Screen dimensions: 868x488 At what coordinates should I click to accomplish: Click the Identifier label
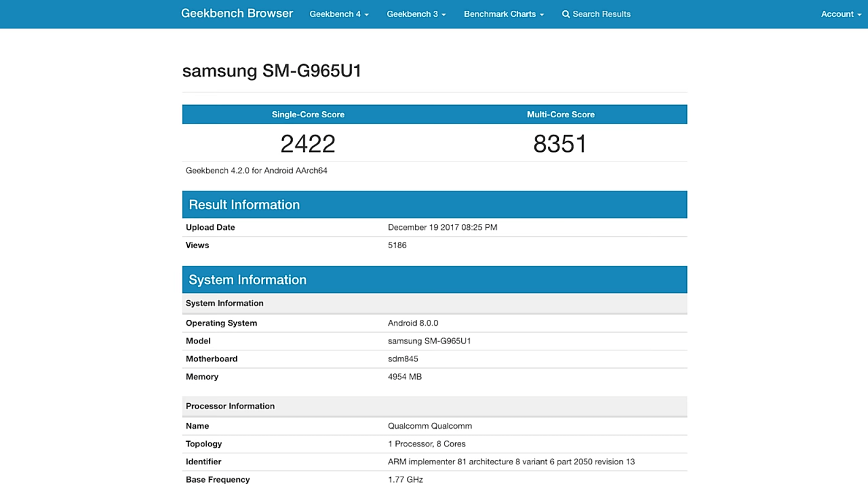203,462
